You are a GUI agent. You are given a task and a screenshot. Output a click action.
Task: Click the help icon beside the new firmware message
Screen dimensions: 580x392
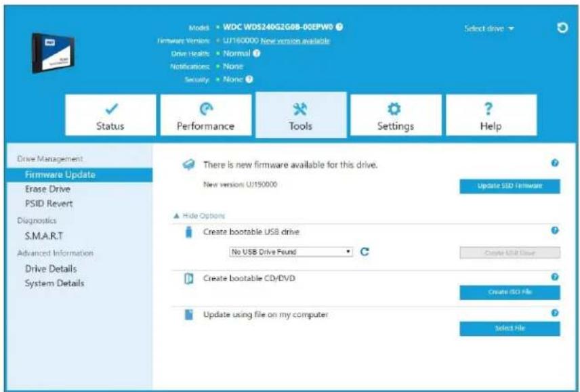(x=554, y=163)
